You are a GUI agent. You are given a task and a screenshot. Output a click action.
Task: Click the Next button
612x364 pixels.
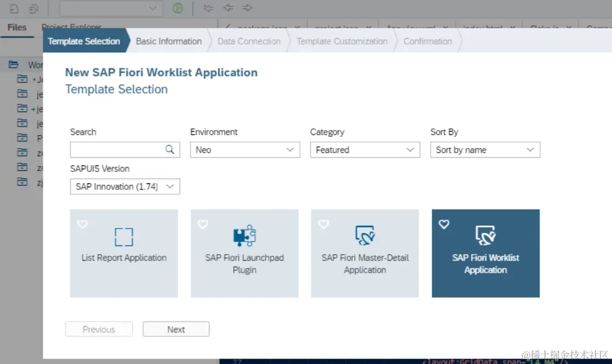pyautogui.click(x=176, y=329)
